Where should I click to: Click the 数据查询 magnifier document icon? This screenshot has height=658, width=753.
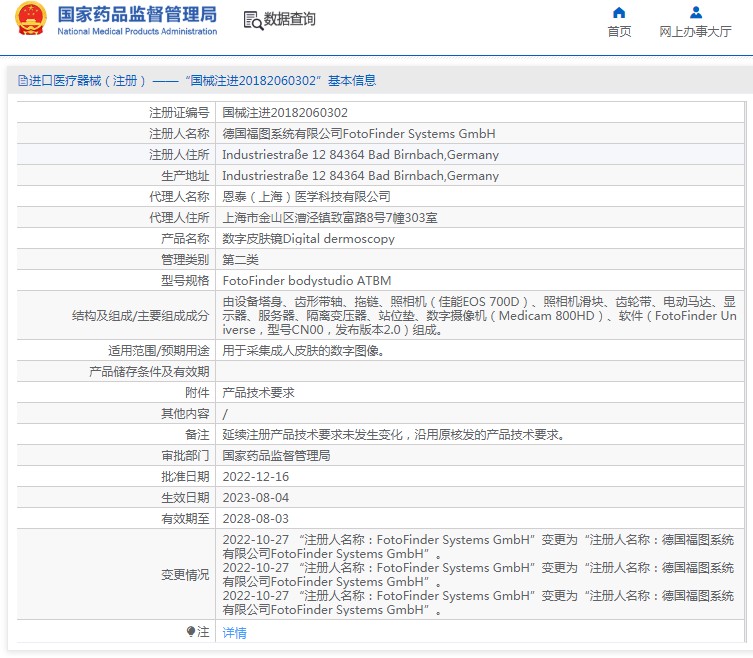(x=252, y=20)
